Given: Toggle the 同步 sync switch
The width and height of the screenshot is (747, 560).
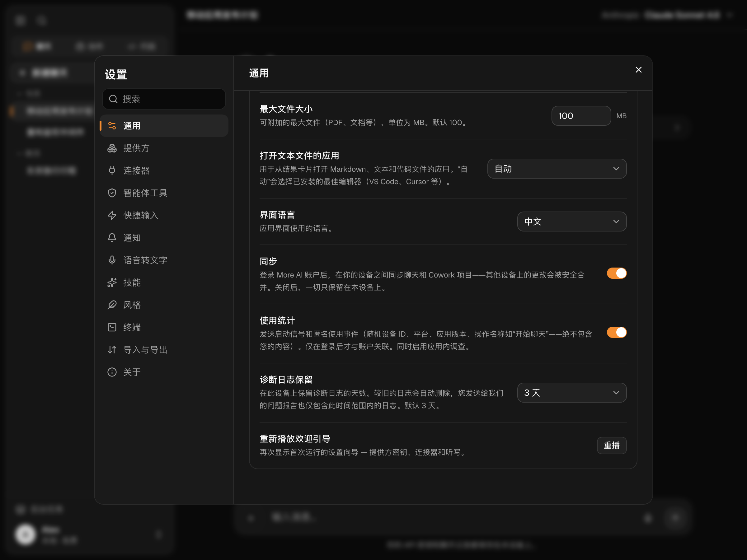Looking at the screenshot, I should [616, 273].
